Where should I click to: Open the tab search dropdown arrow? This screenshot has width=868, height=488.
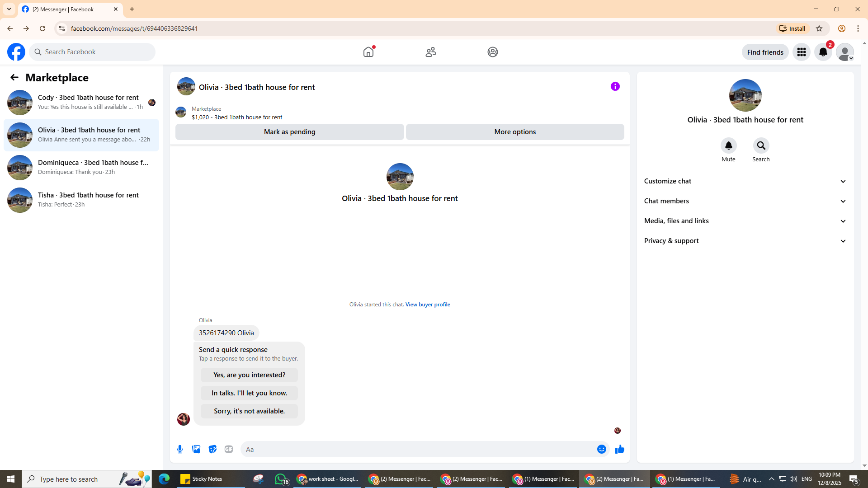click(x=9, y=9)
